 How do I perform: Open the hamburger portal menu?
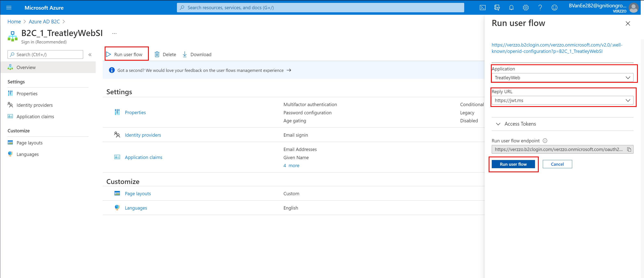pyautogui.click(x=9, y=8)
